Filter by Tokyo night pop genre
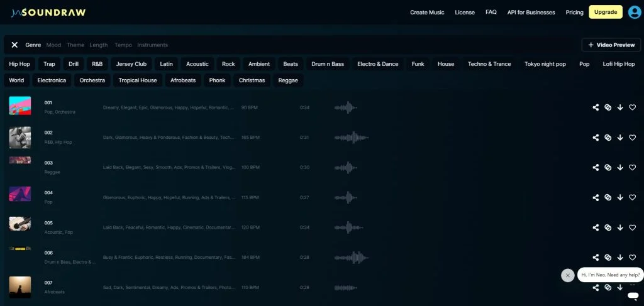Viewport: 644px width, 306px height. pos(545,64)
